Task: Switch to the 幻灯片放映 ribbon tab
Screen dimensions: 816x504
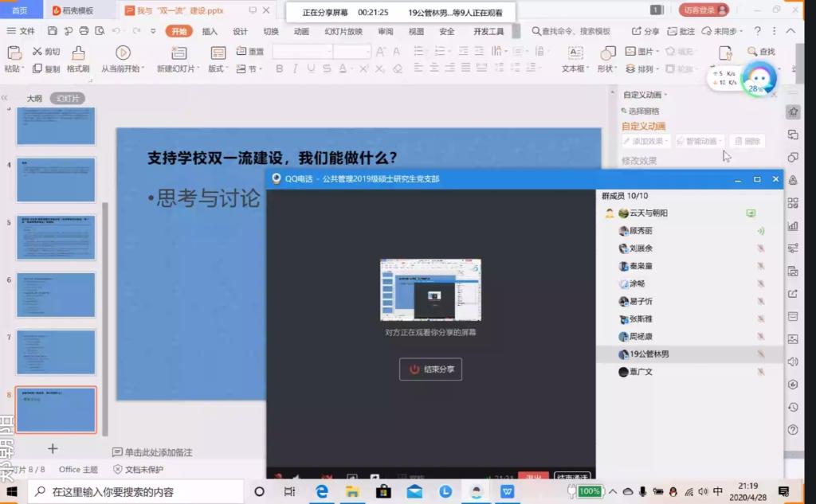Action: pos(343,32)
